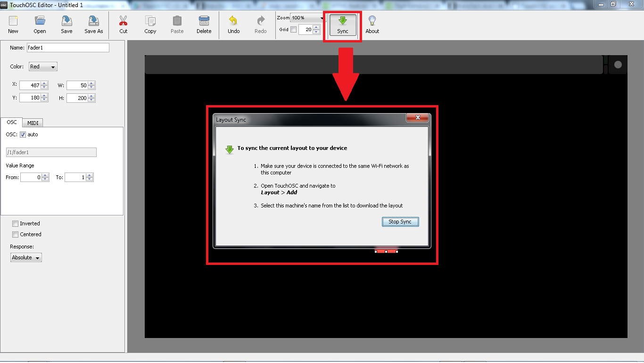
Task: Uncheck the OSC auto checkbox
Action: 23,134
